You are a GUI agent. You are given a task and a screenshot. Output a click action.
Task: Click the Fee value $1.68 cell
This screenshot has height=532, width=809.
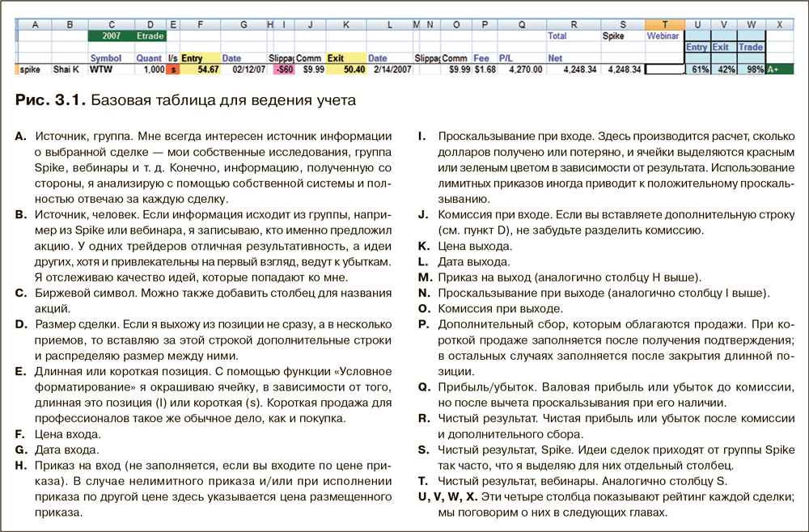click(x=485, y=70)
